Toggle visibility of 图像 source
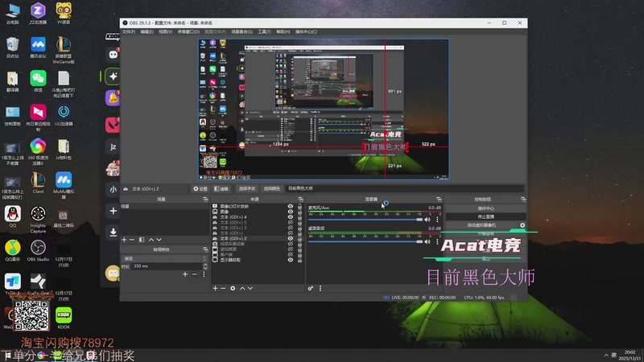The width and height of the screenshot is (644, 362). click(291, 212)
